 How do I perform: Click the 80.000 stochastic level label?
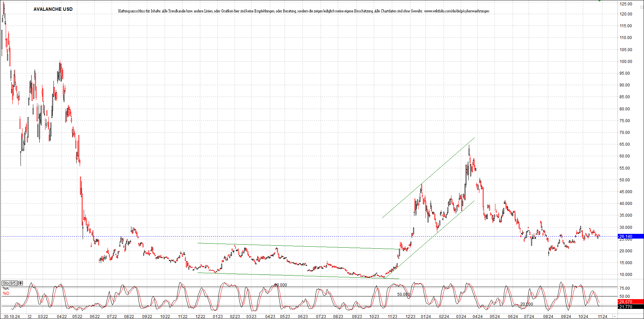[x=281, y=285]
